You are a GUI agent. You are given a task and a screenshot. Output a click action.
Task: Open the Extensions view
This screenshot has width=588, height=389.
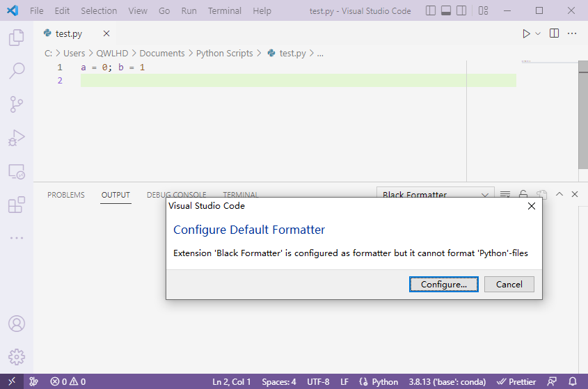point(17,205)
